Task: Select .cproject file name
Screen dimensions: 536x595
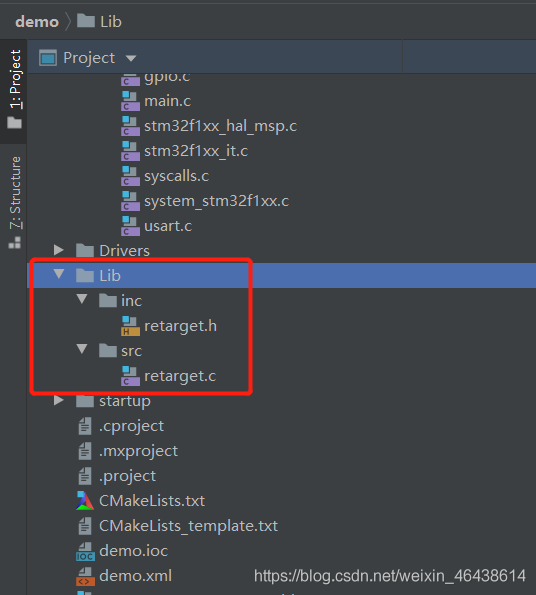Action: coord(131,427)
